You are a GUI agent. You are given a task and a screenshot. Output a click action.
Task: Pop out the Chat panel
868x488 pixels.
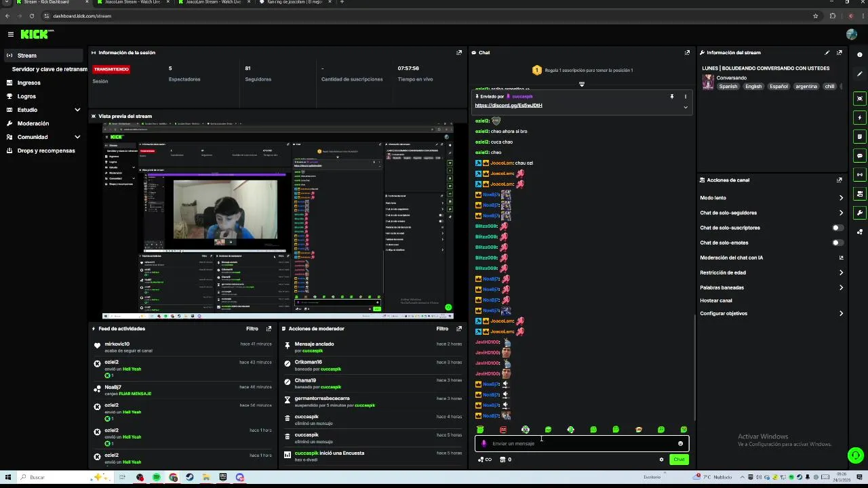point(687,52)
